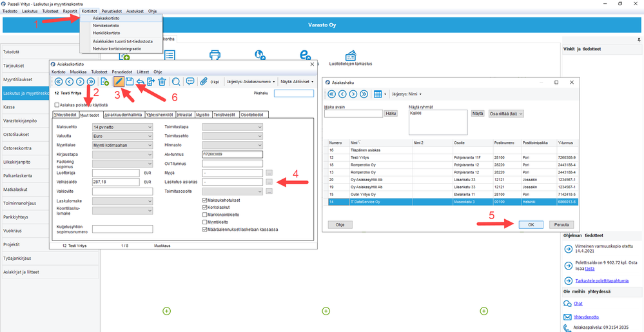The height and width of the screenshot is (332, 644).
Task: Jump to last customer record in Asiakaskortisto
Action: pos(91,81)
